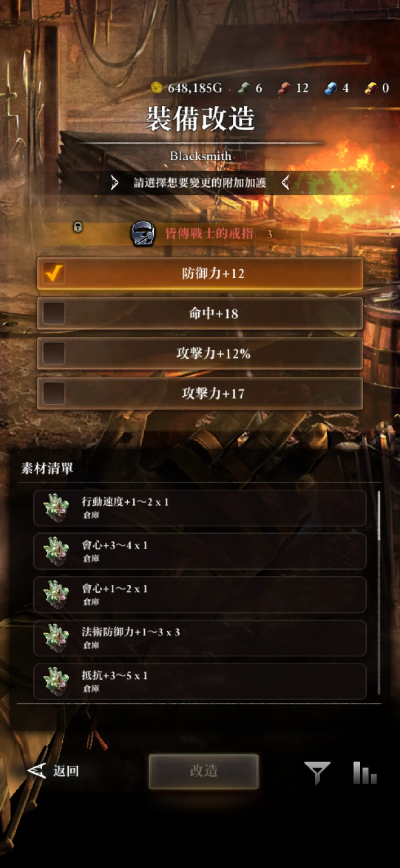This screenshot has height=868, width=400.
Task: Select 行動速度+1~2 material entry
Action: coord(200,508)
